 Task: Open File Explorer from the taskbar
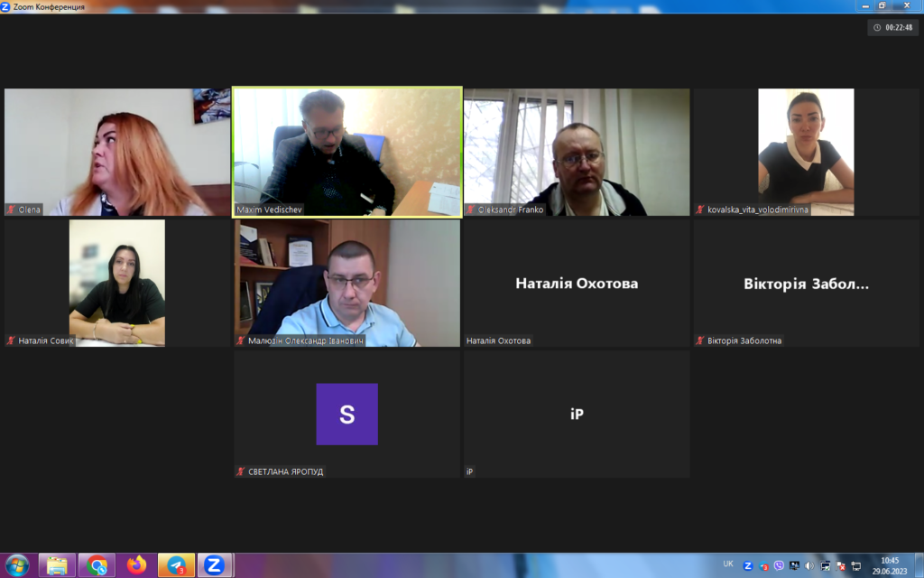tap(57, 565)
